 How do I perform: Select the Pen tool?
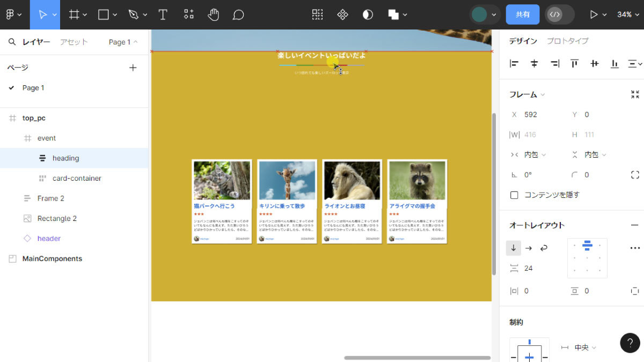point(134,14)
